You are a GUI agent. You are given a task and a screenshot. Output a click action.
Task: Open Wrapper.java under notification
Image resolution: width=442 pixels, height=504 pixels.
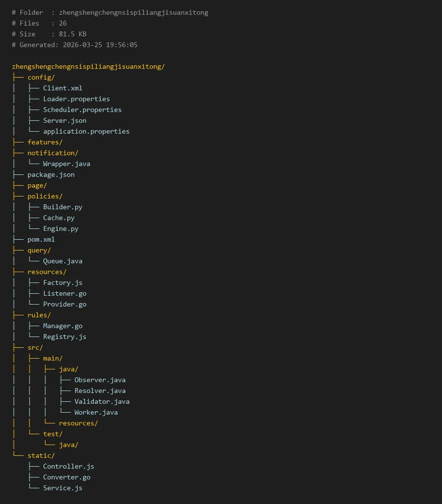[x=66, y=164]
